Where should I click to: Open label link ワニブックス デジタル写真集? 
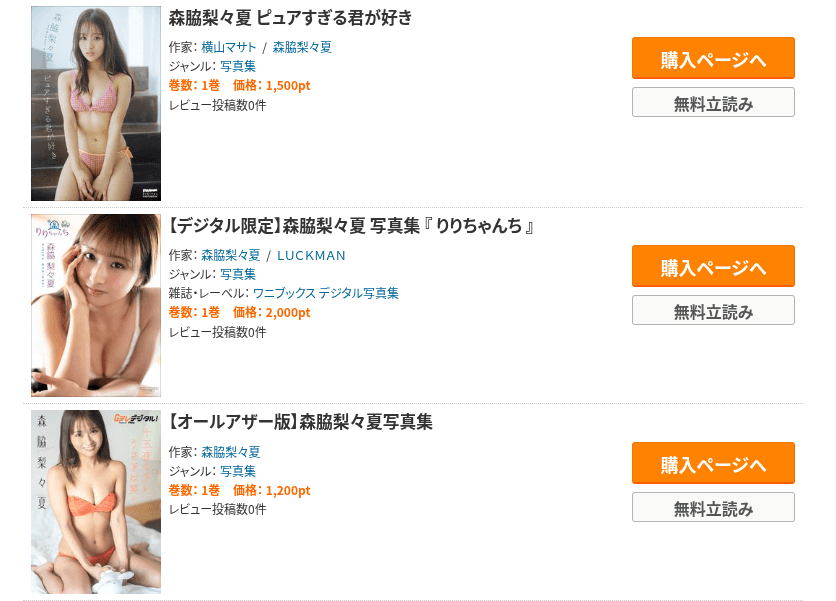[x=326, y=294]
